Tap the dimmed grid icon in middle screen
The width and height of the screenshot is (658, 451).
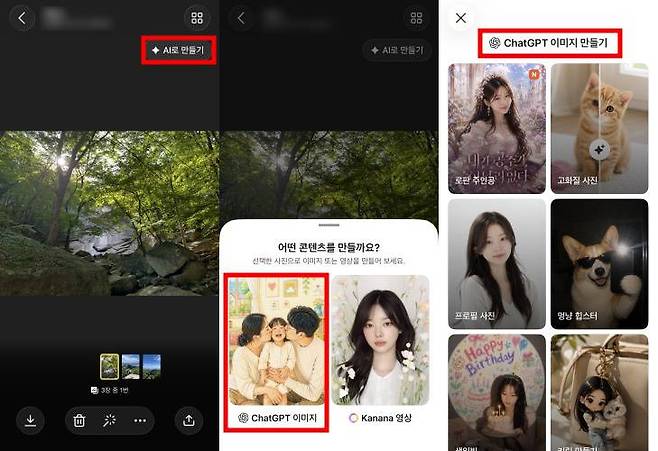(x=416, y=18)
